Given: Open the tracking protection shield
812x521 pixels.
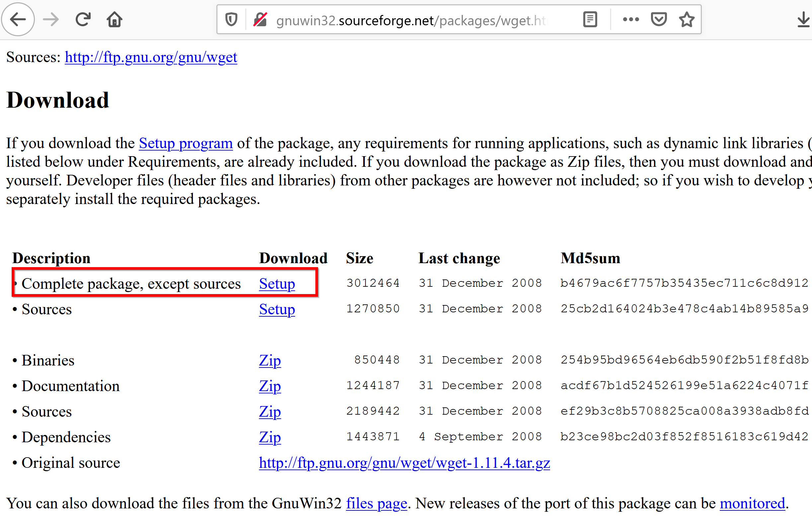Looking at the screenshot, I should [231, 19].
